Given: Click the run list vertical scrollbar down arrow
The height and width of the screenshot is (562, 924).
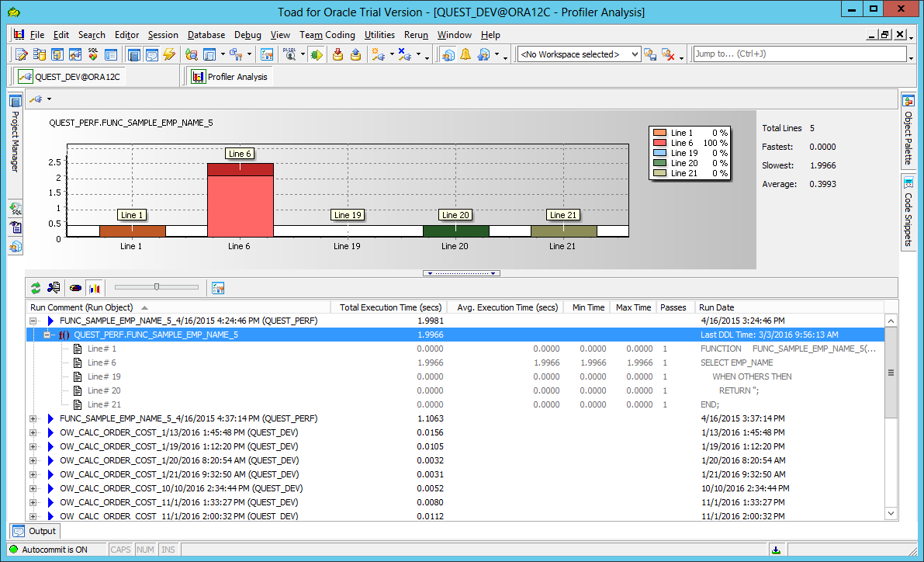Looking at the screenshot, I should tap(891, 514).
